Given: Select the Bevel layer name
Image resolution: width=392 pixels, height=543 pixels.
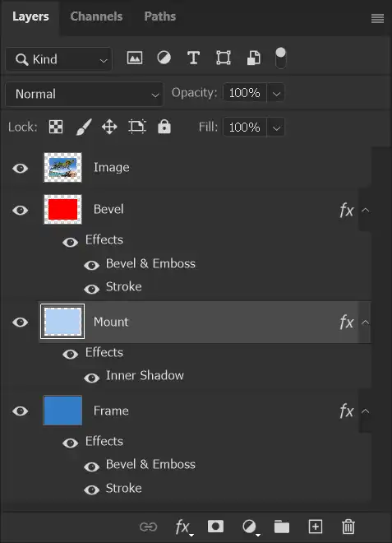Looking at the screenshot, I should tap(108, 209).
